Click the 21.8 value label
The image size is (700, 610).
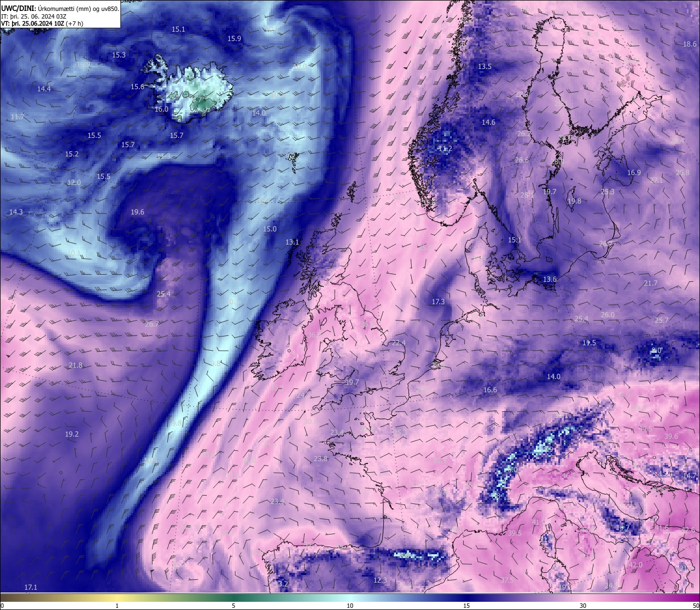pyautogui.click(x=75, y=365)
